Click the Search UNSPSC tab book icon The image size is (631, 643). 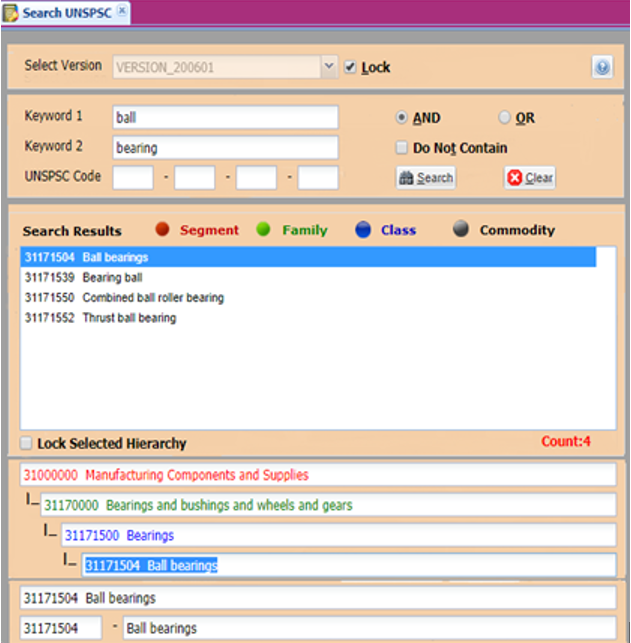coord(11,13)
